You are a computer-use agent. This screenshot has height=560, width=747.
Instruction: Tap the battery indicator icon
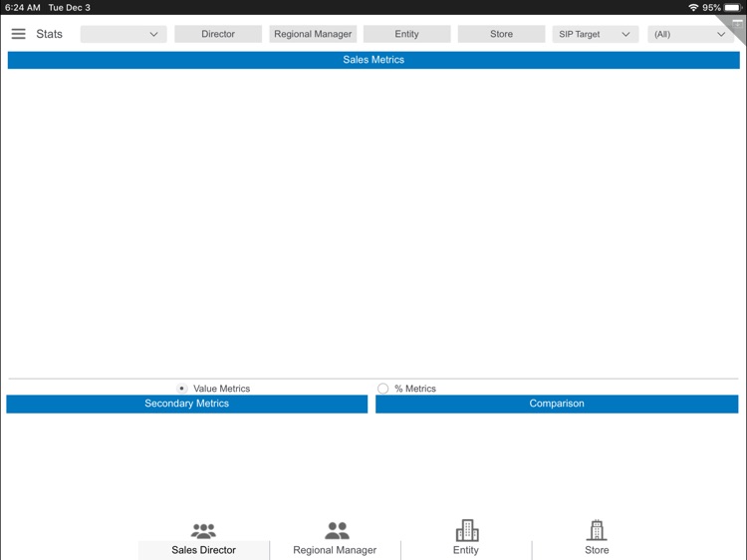pos(733,7)
